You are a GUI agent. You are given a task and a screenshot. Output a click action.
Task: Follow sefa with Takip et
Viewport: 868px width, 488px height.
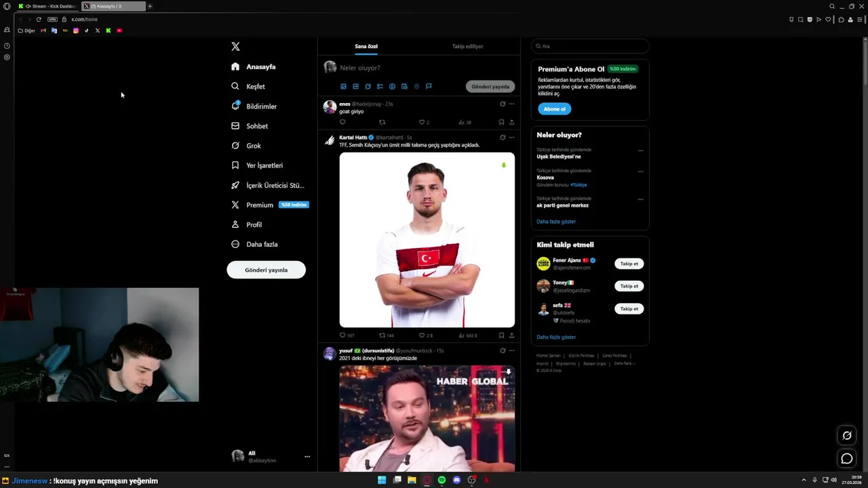coord(629,308)
